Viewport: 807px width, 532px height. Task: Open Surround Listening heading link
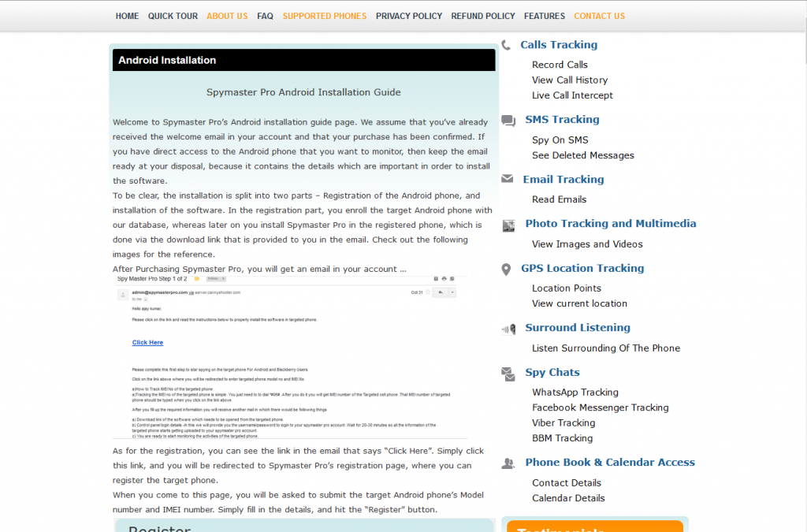578,328
